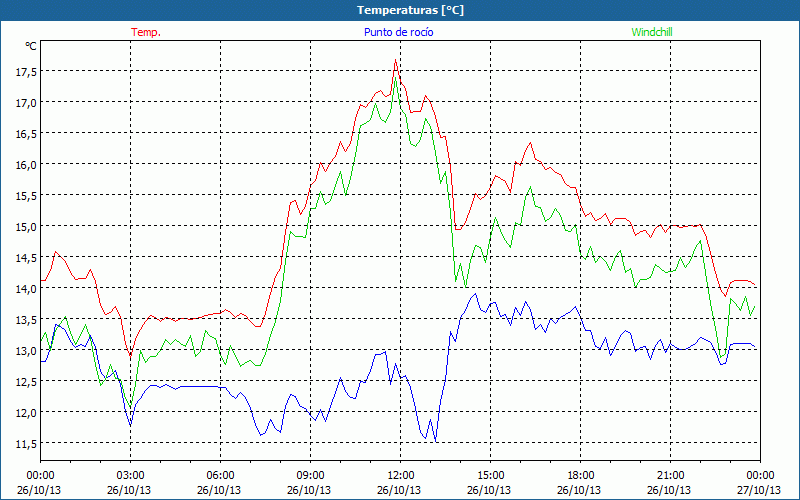Screen dimensions: 800x500
Task: Click the 14,0 y-axis value
Action: pos(26,289)
